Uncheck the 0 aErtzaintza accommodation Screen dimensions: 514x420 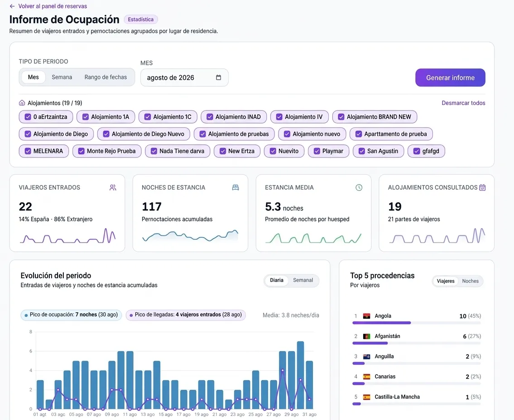[28, 117]
